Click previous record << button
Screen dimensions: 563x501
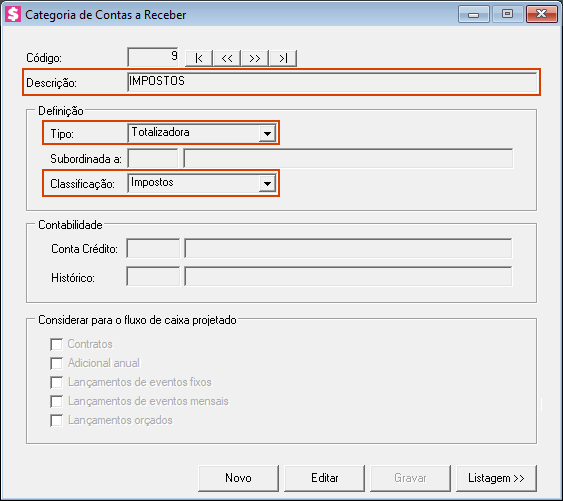click(x=227, y=58)
